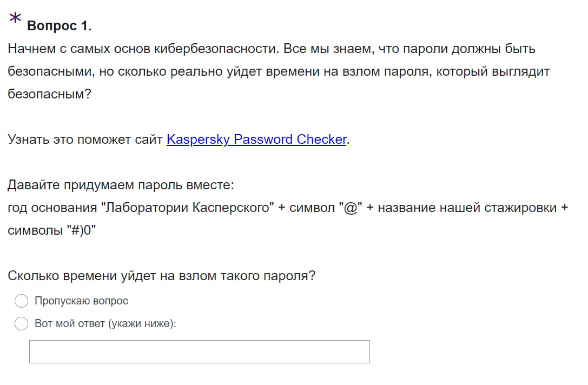Click the "Вопрос 1." heading
This screenshot has width=588, height=385.
tap(60, 25)
